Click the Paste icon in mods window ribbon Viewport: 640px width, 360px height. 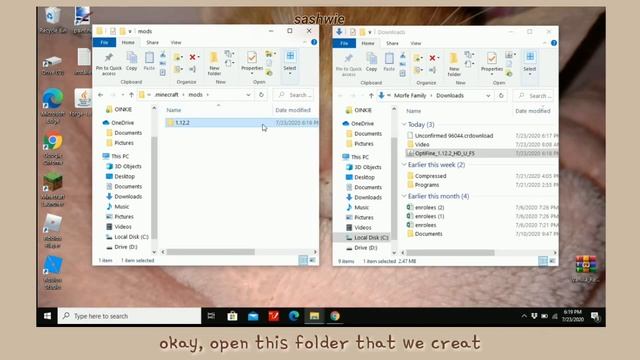pos(149,61)
